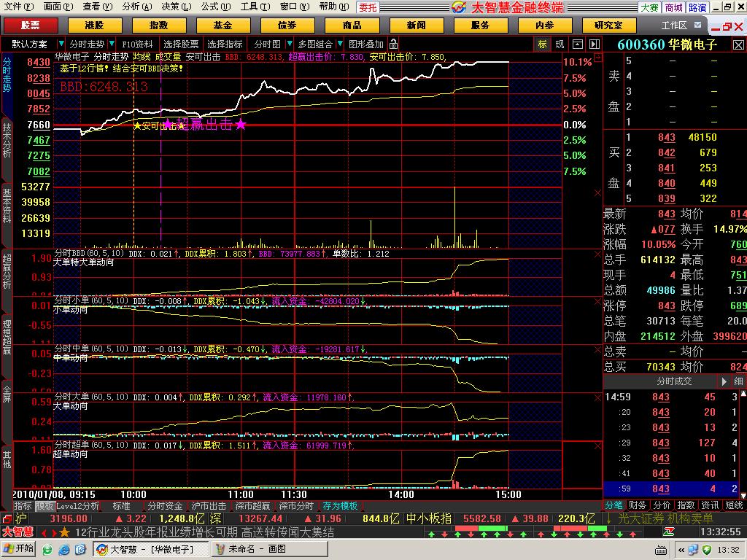Select the 分时资金 bottom tab
This screenshot has width=747, height=560.
click(166, 506)
